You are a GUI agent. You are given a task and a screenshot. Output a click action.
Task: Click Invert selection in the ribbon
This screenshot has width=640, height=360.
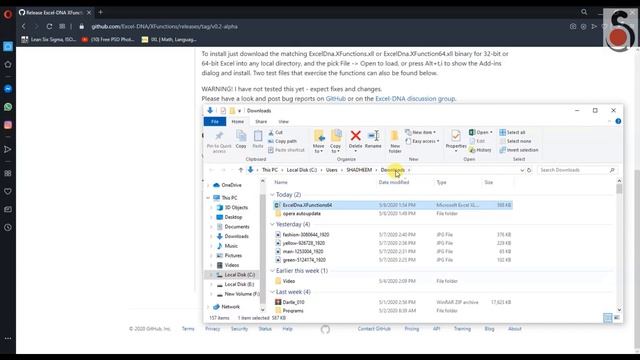[x=519, y=150]
